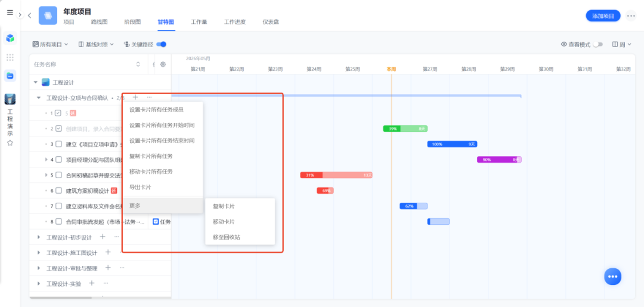Choose 设置卡片所有任务开始时间 menu item

click(x=163, y=125)
